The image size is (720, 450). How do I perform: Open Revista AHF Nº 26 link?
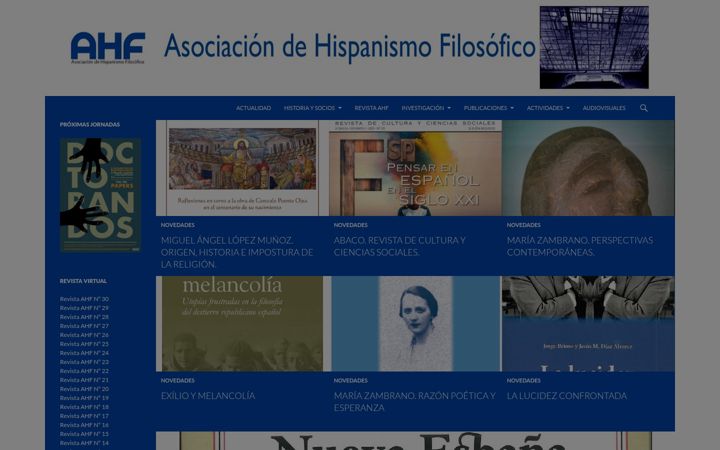tap(84, 335)
